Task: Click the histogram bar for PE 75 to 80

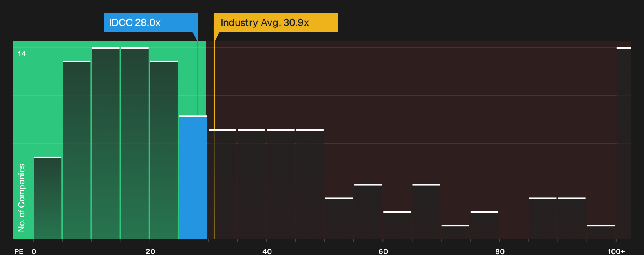Action: 485,225
